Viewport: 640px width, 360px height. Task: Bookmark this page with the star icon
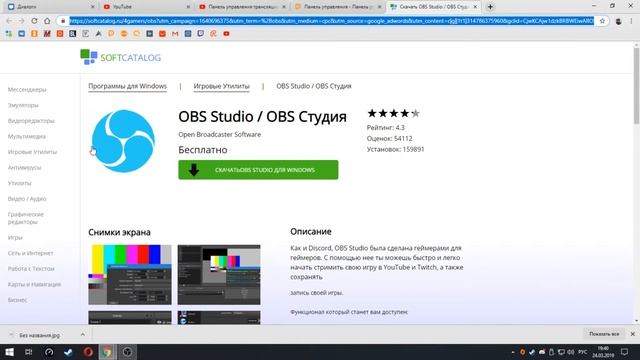602,21
